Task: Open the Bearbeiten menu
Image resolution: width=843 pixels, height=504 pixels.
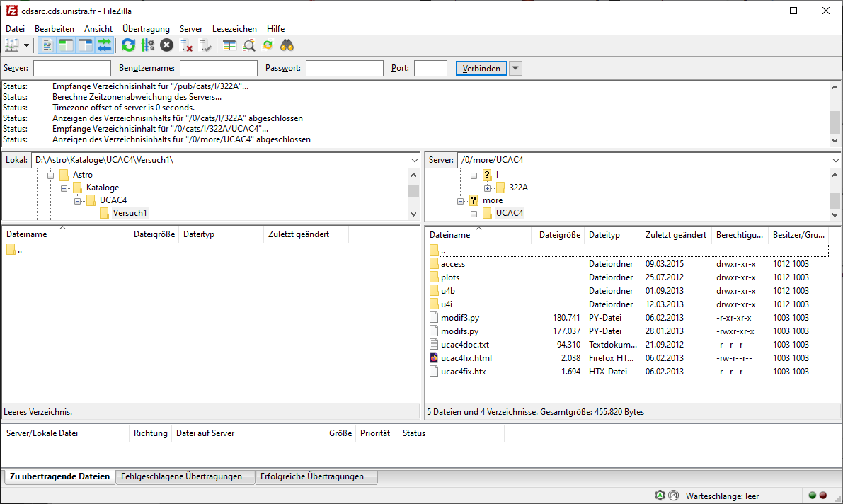Action: (55, 29)
